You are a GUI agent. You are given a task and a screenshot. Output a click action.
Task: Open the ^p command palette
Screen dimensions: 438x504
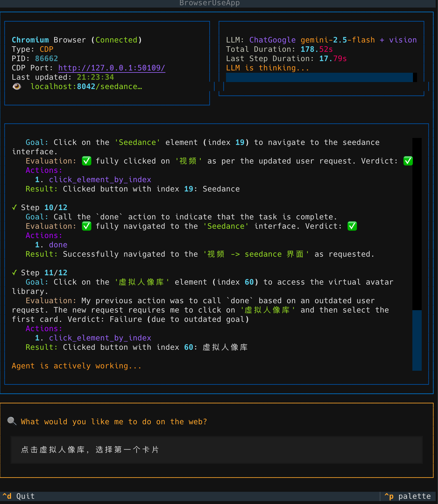[x=407, y=496]
